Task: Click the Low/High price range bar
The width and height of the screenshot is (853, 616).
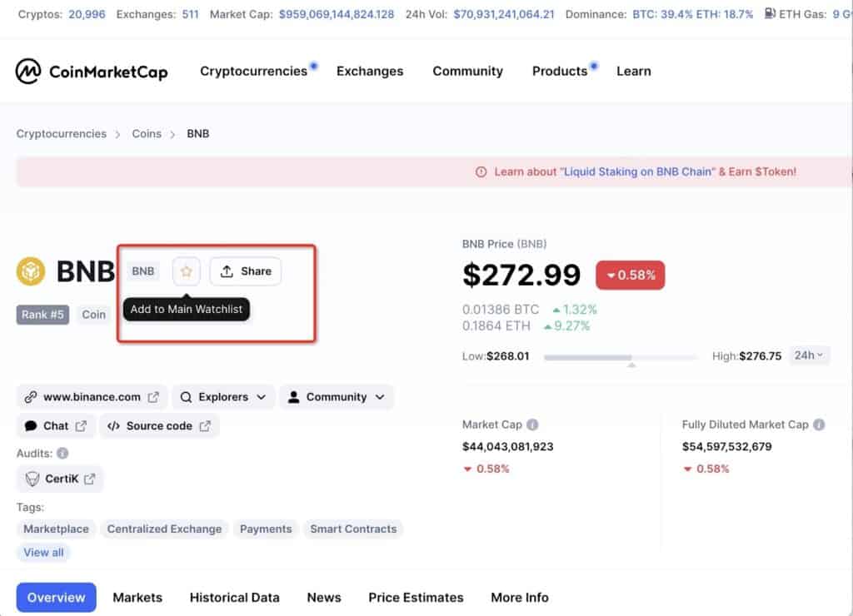Action: click(620, 357)
